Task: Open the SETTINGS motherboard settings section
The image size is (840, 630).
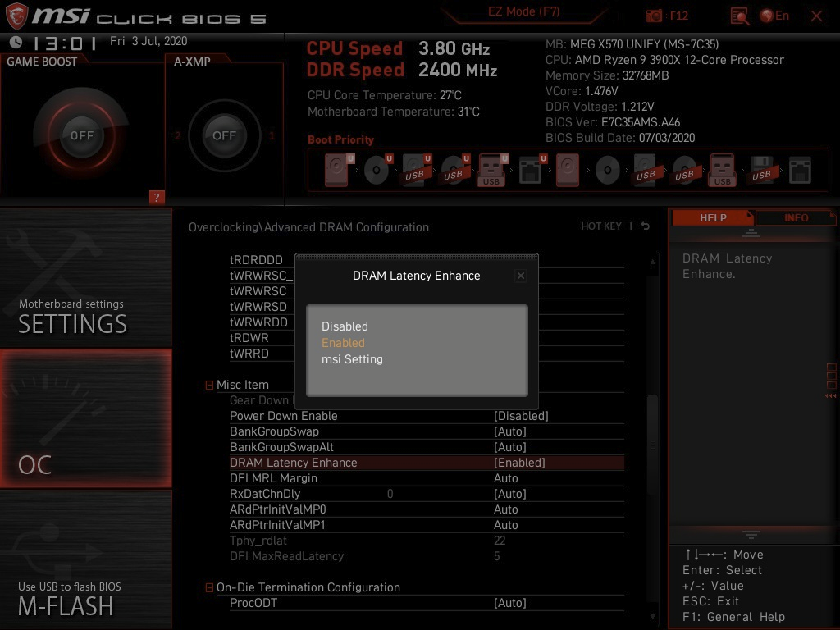Action: coord(85,277)
